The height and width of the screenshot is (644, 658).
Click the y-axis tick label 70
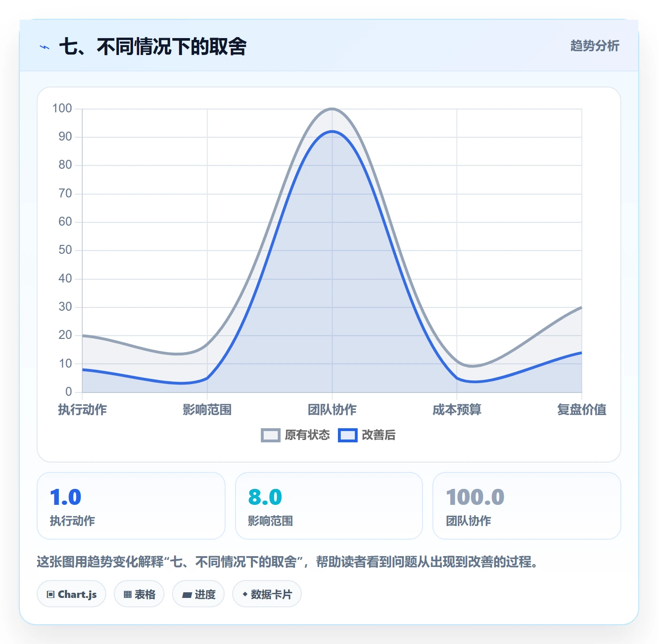65,194
